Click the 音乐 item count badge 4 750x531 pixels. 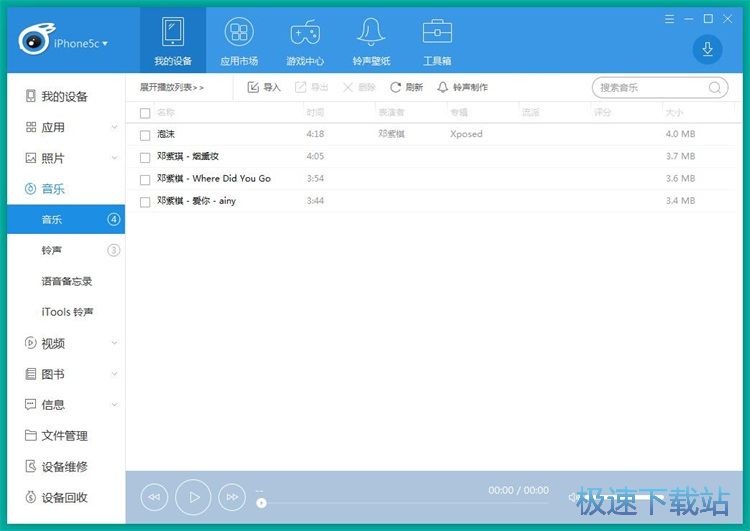(x=113, y=220)
